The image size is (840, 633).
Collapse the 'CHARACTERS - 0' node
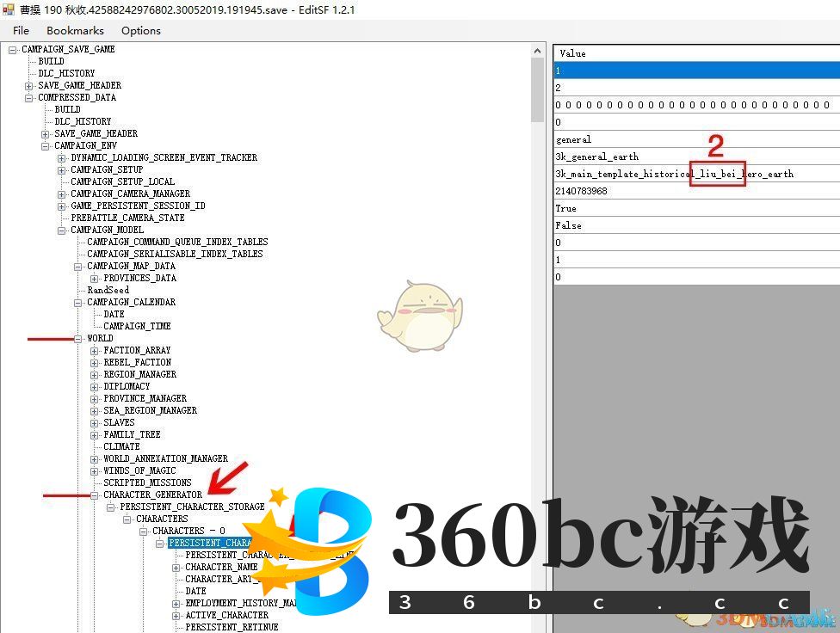144,532
